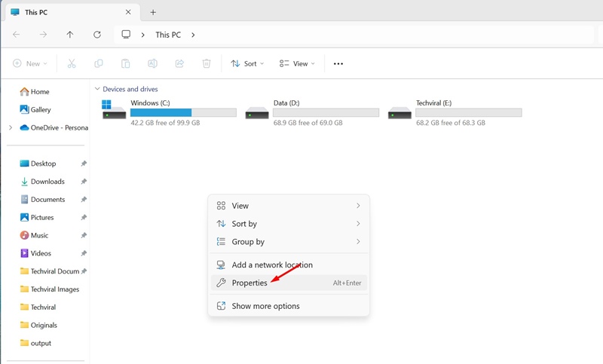The height and width of the screenshot is (364, 603).
Task: Select the Data (D:) drive icon
Action: coord(257,113)
